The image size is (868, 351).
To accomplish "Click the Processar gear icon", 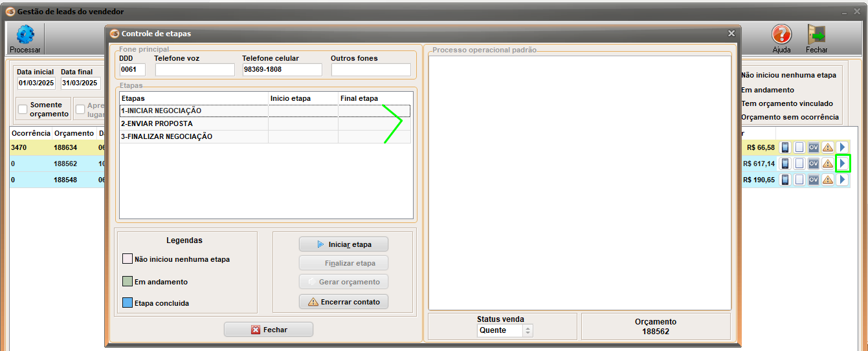I will coord(25,35).
